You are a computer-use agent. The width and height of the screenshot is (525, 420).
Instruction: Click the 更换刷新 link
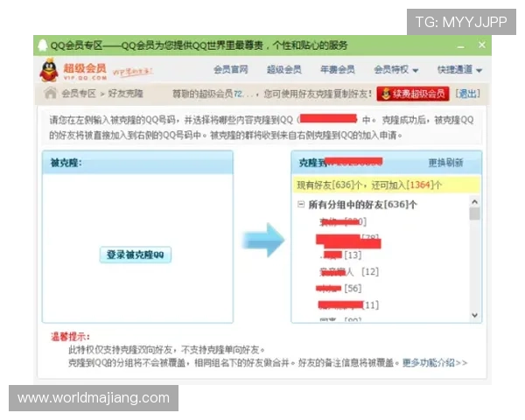[445, 163]
